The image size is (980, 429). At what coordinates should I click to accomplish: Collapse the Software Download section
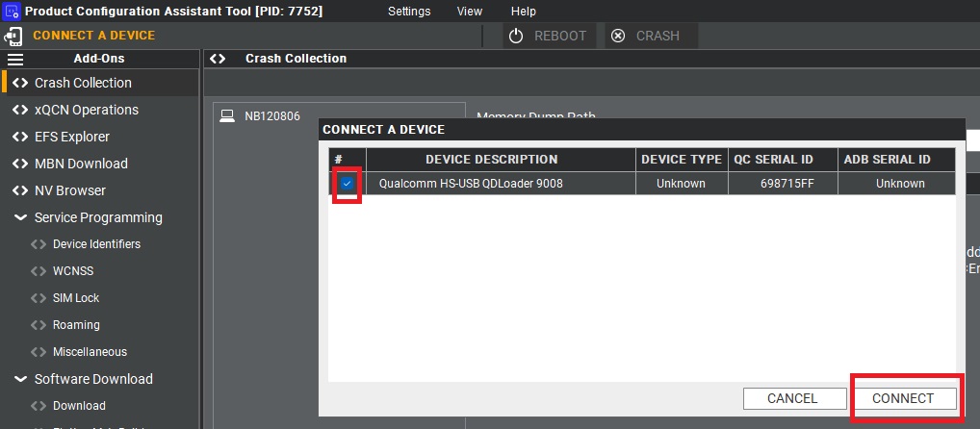coord(19,379)
